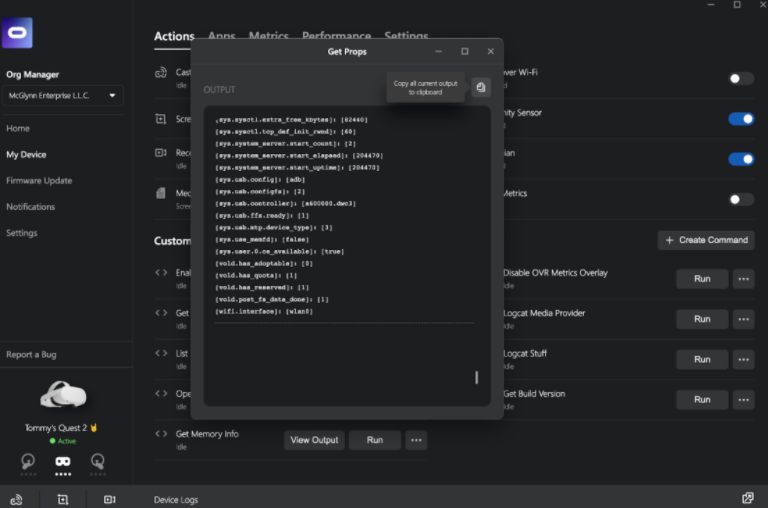Screen dimensions: 768x508
Task: Go to Firmware Update in the sidebar
Action: pos(38,181)
